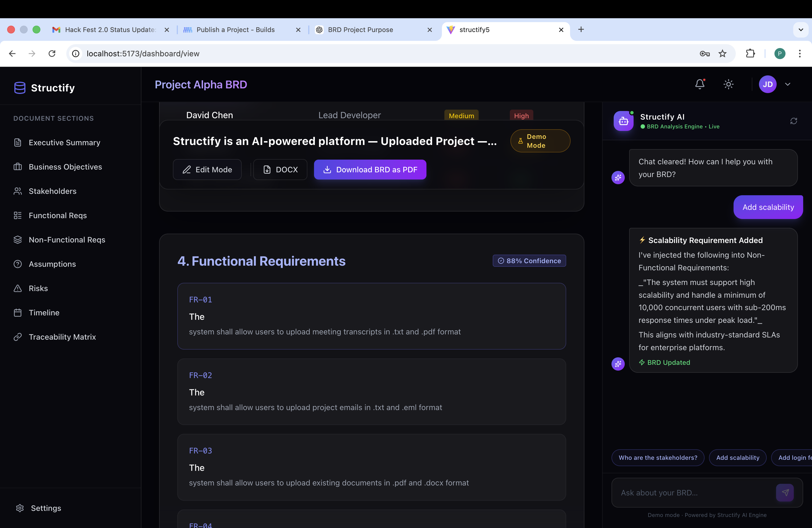Reload the page in browser

tap(52, 54)
